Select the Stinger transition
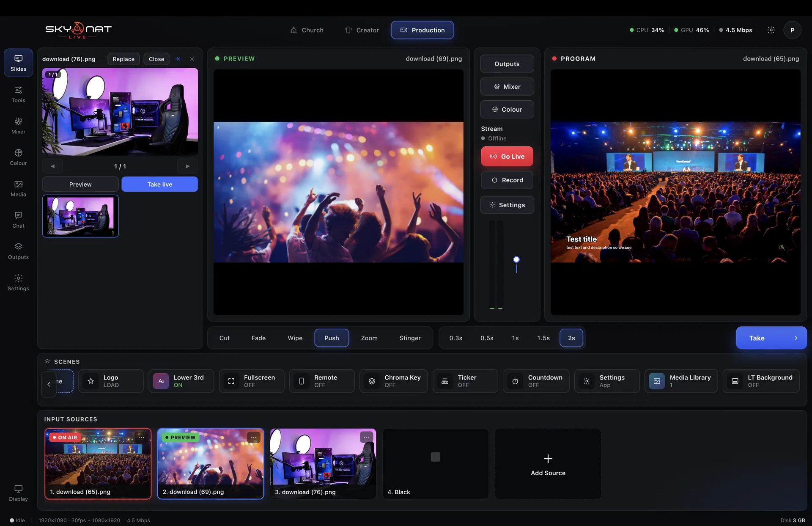The width and height of the screenshot is (812, 526). (410, 338)
